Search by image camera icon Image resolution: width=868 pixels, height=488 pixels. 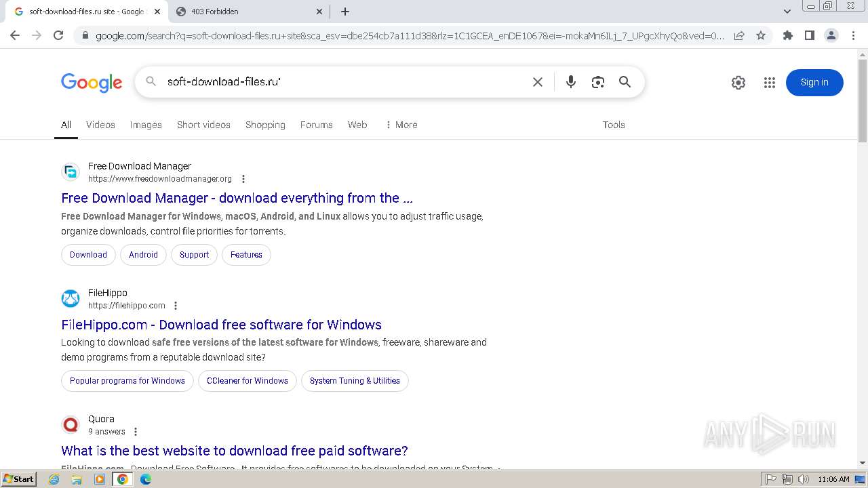click(x=597, y=82)
